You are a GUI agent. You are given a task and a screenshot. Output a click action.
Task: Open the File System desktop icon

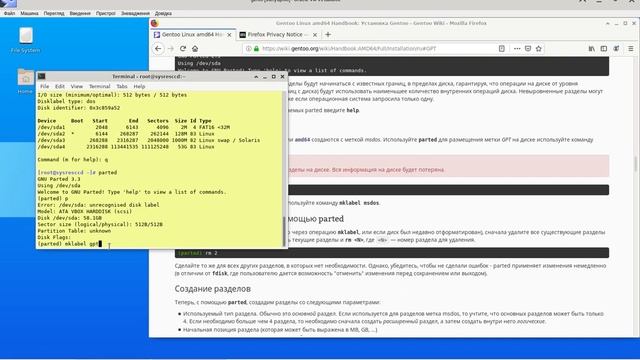(26, 40)
